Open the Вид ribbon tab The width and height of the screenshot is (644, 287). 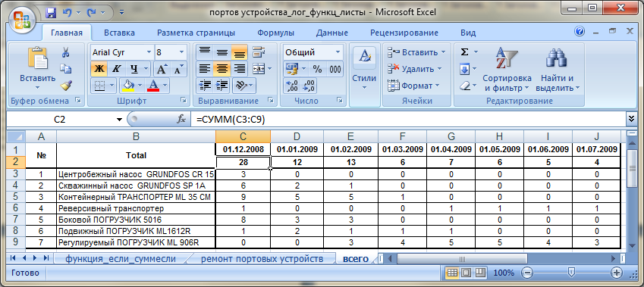pyautogui.click(x=468, y=33)
